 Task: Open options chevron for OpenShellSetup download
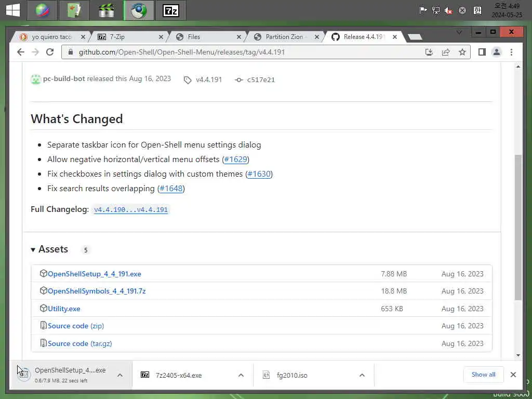[120, 375]
